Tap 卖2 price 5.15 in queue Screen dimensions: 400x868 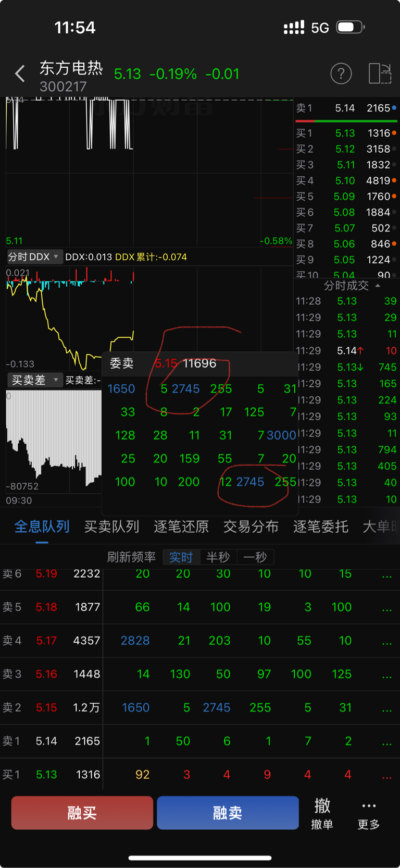pyautogui.click(x=46, y=708)
